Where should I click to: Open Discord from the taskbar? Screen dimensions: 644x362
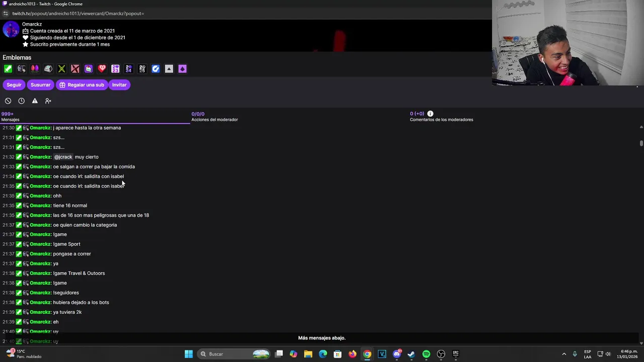pyautogui.click(x=397, y=354)
